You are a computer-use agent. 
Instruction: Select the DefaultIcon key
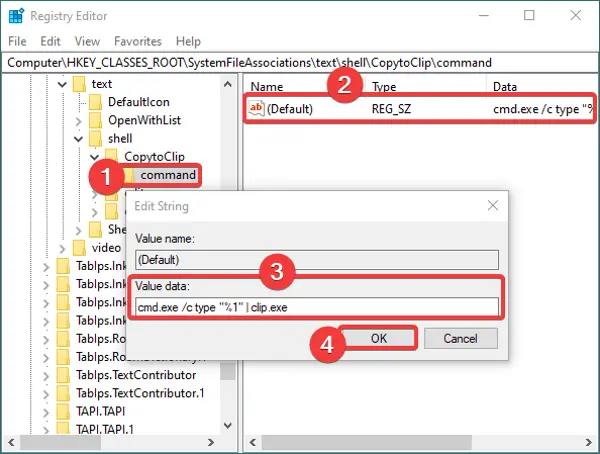pyautogui.click(x=139, y=102)
